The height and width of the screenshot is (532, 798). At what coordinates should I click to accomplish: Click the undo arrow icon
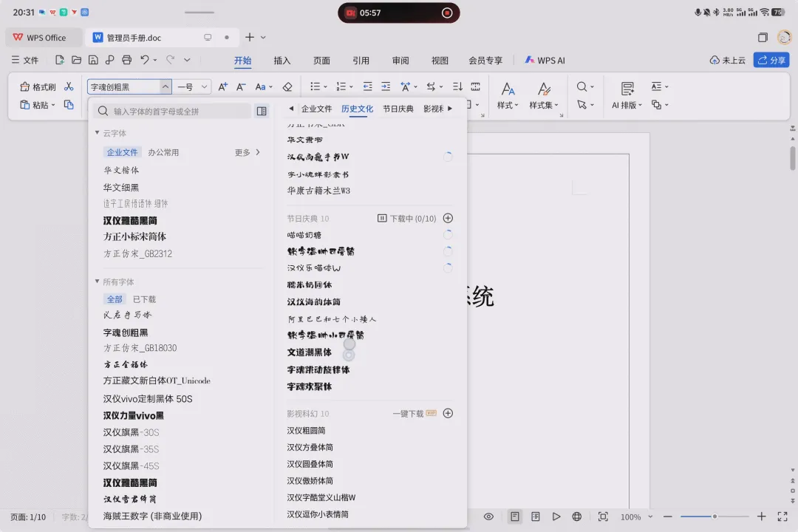145,60
